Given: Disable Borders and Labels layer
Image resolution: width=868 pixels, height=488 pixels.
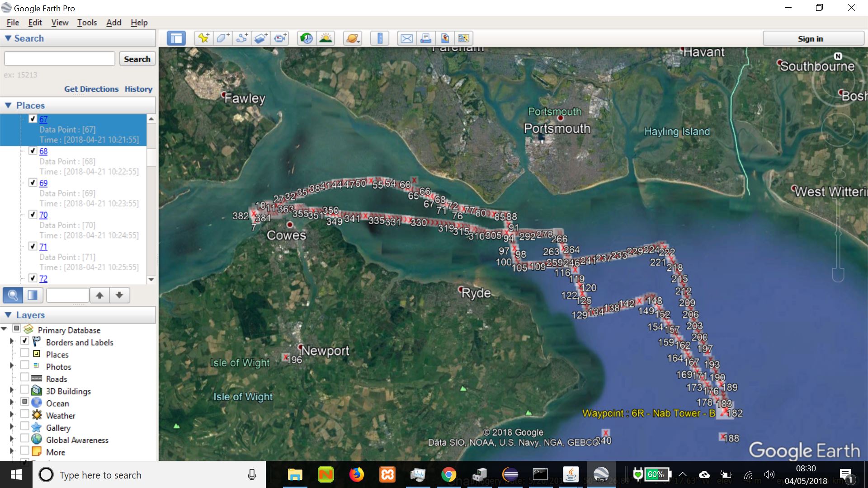Looking at the screenshot, I should tap(25, 342).
